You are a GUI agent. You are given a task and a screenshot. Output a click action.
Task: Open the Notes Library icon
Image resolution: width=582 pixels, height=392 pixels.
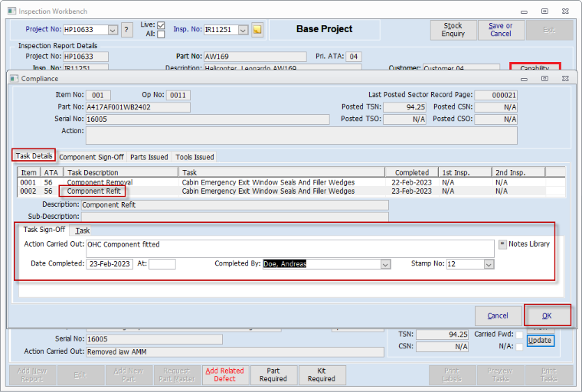[x=502, y=244]
